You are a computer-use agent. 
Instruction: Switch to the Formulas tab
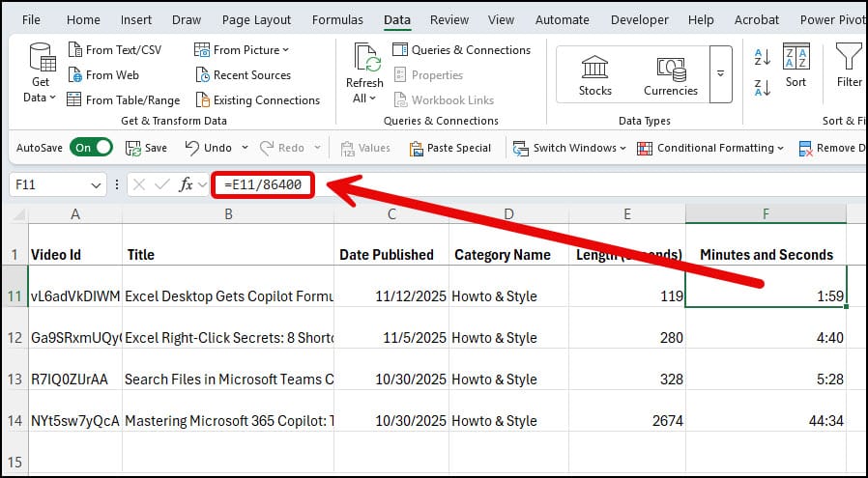click(x=337, y=19)
